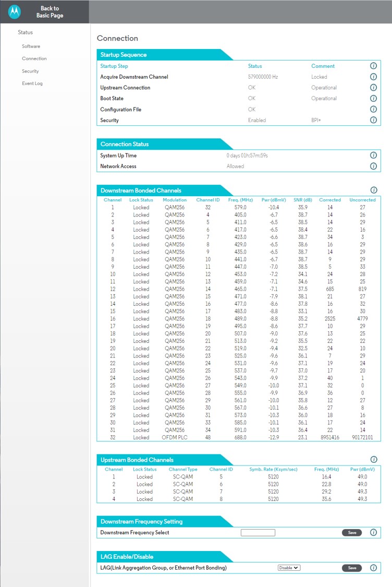Click the uncorrected value 819
The height and width of the screenshot is (587, 392).
point(362,289)
